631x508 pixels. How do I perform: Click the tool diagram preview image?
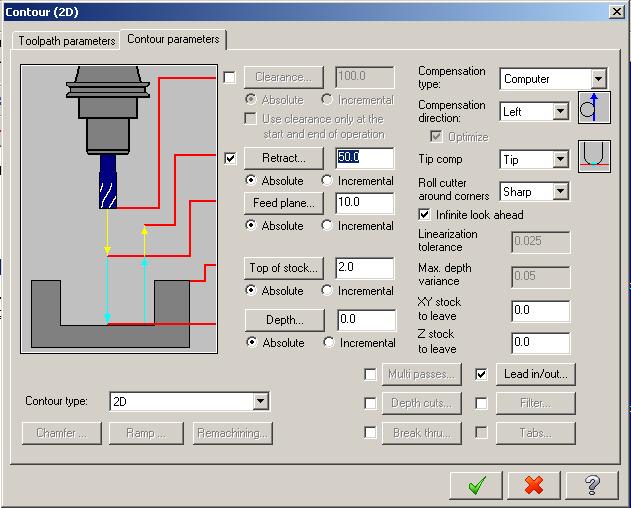click(119, 209)
